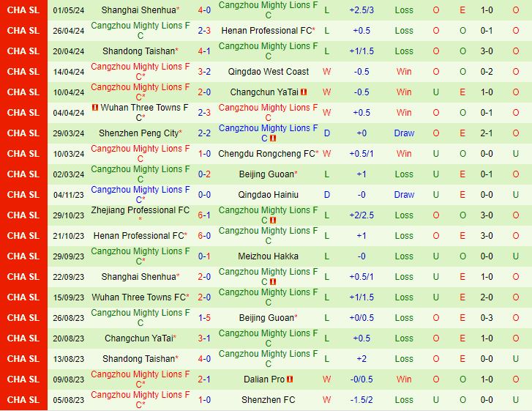Open Qingdao West Coast team link

(268, 72)
